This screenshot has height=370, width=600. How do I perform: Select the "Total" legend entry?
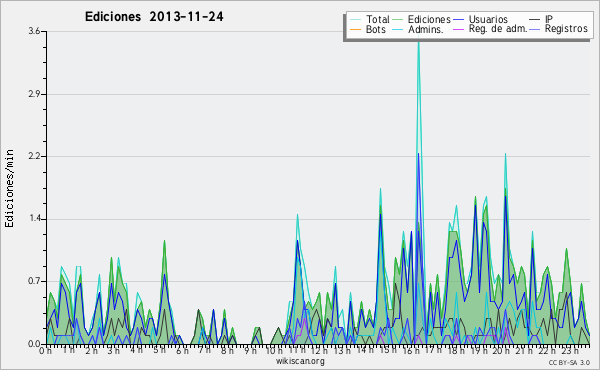point(378,19)
